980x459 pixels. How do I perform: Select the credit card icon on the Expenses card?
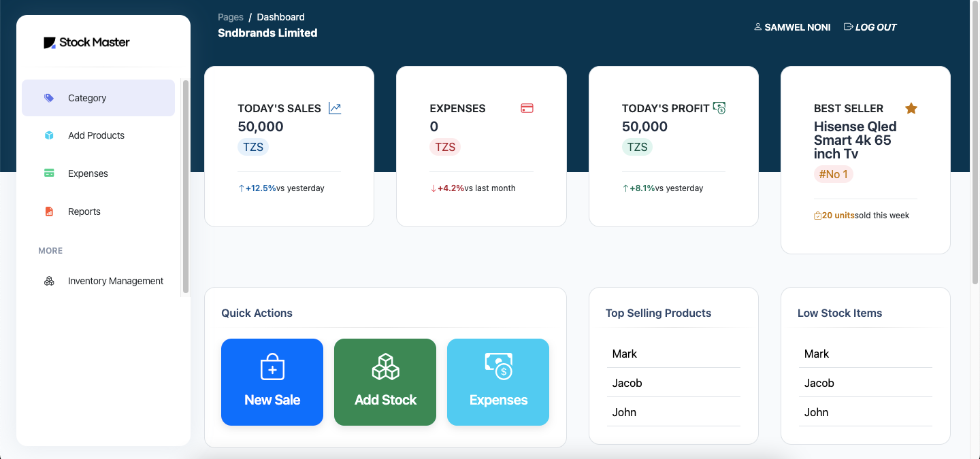point(527,107)
